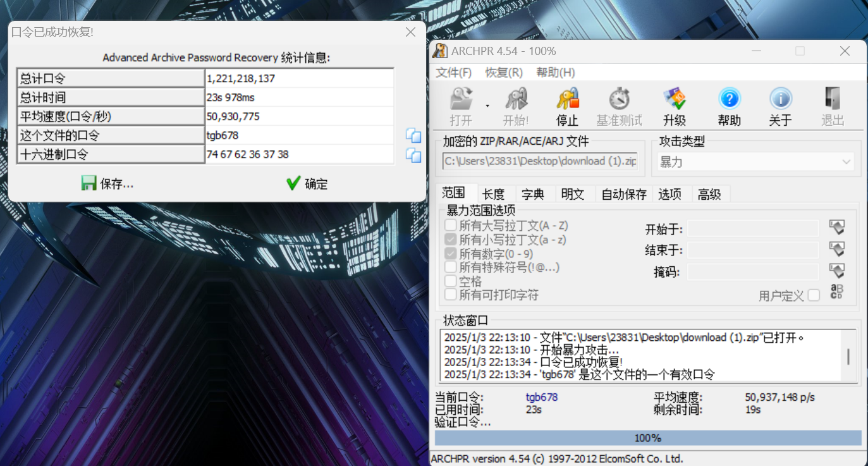Screen dimensions: 868x466
Task: Click the Start (开始!) toolbar icon
Action: pos(516,106)
